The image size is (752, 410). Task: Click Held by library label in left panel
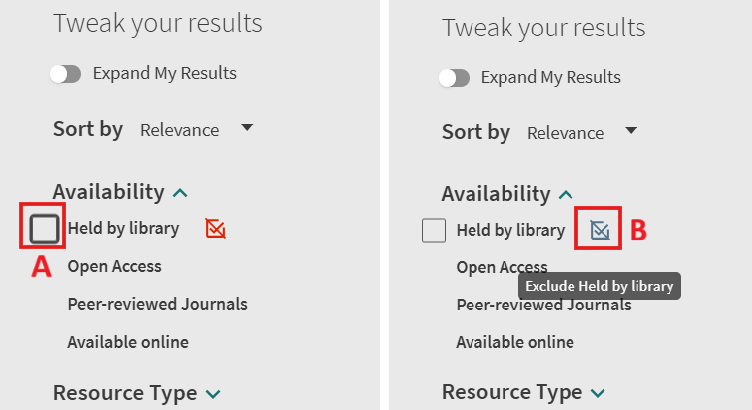[x=123, y=229]
